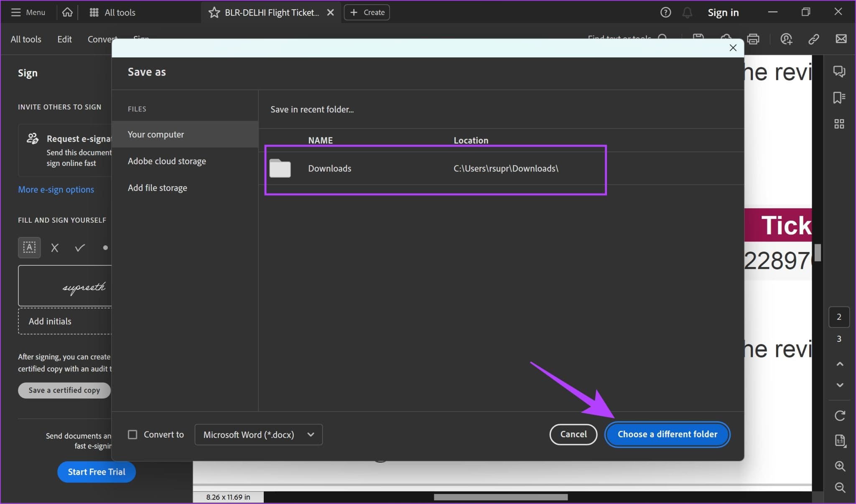Click the X mark signature icon
Image resolution: width=856 pixels, height=504 pixels.
(x=55, y=247)
